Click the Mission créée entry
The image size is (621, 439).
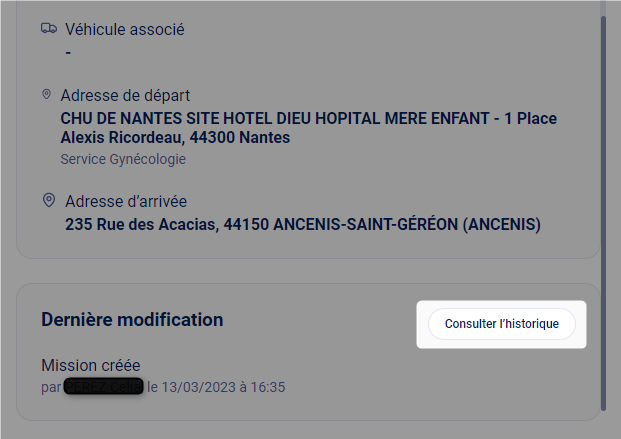[93, 365]
